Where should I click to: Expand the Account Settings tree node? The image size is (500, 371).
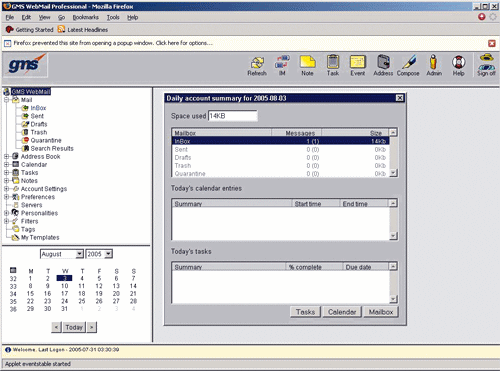pyautogui.click(x=6, y=189)
